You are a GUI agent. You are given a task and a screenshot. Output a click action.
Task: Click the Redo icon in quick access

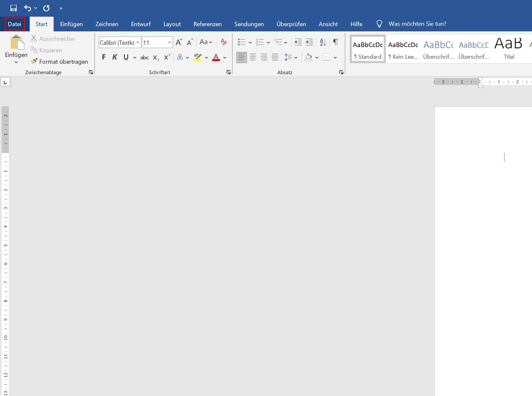coord(46,8)
